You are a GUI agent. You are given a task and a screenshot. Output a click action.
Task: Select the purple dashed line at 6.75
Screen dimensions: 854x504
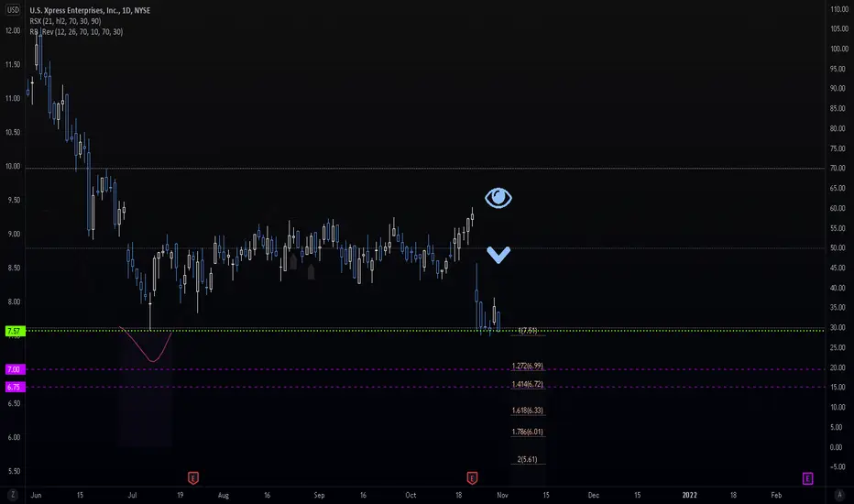[x=425, y=387]
